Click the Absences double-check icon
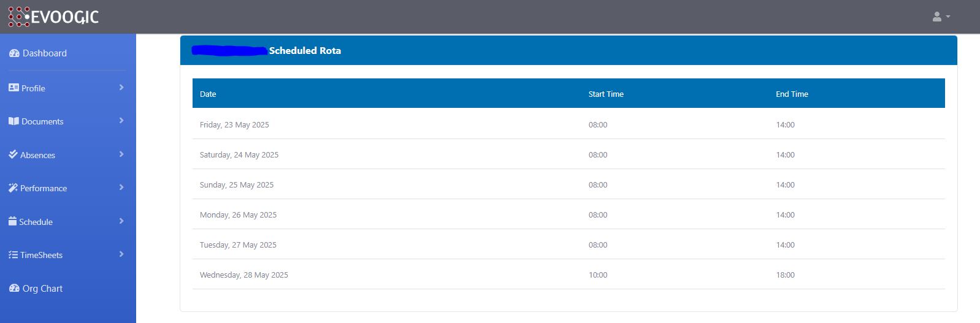Screen dimensions: 980x323 click(x=13, y=154)
